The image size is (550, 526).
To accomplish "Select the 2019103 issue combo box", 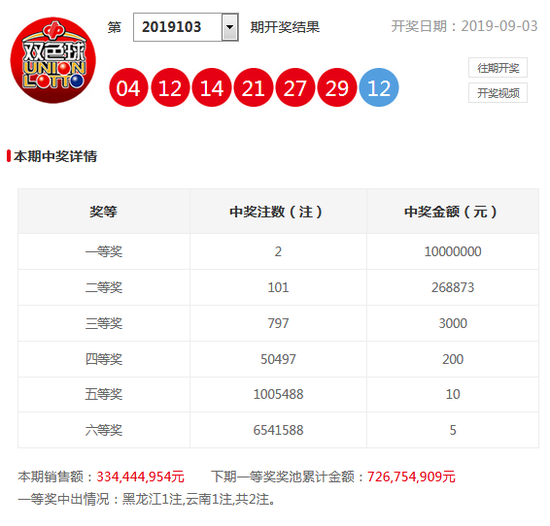I will (x=186, y=27).
